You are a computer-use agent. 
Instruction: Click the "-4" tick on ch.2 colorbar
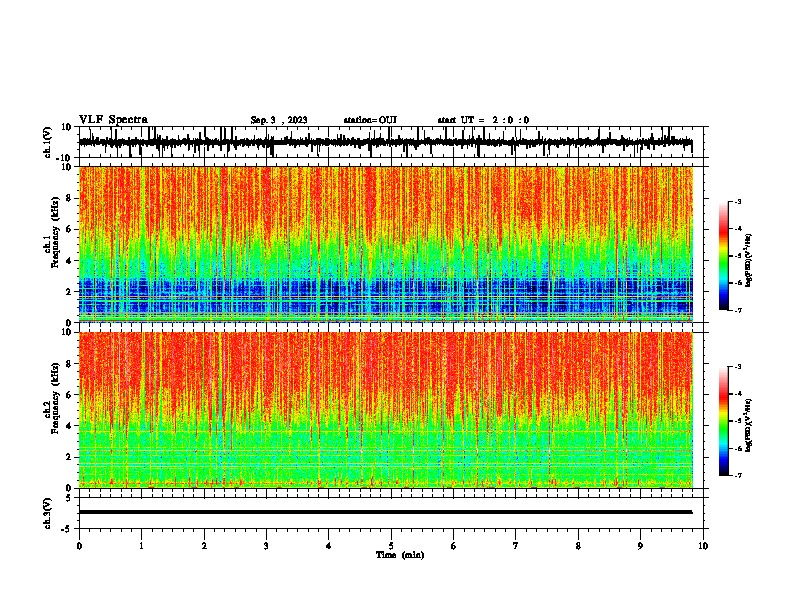[737, 394]
